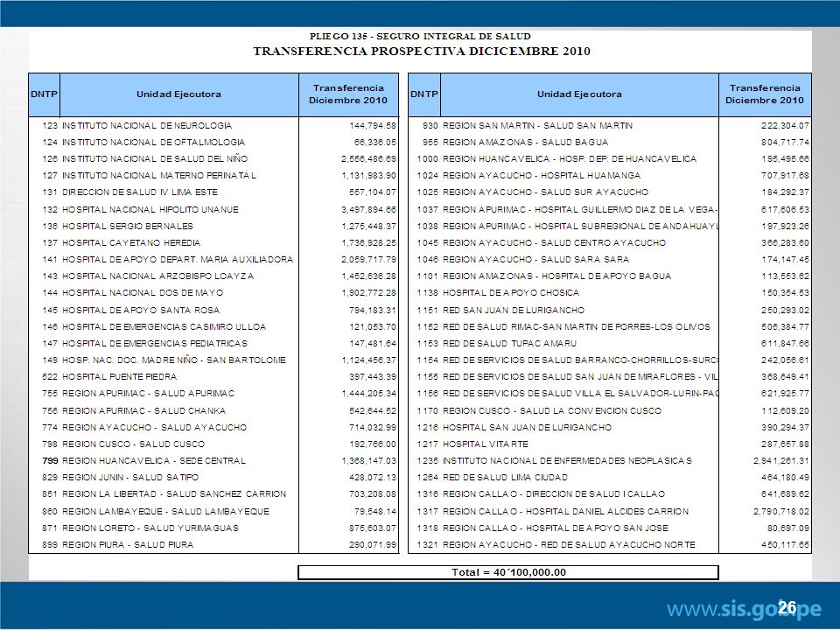This screenshot has width=840, height=630.
Task: Select the 'Total = 40´100,000.00' box
Action: click(x=507, y=572)
